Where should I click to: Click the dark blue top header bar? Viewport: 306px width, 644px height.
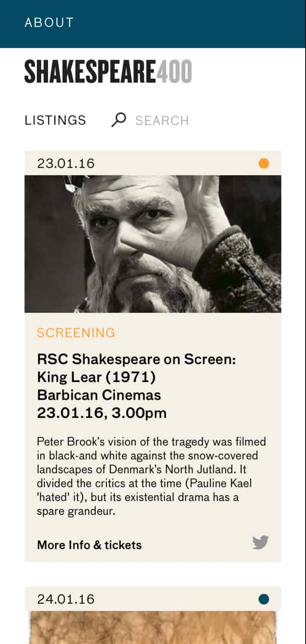point(153,24)
